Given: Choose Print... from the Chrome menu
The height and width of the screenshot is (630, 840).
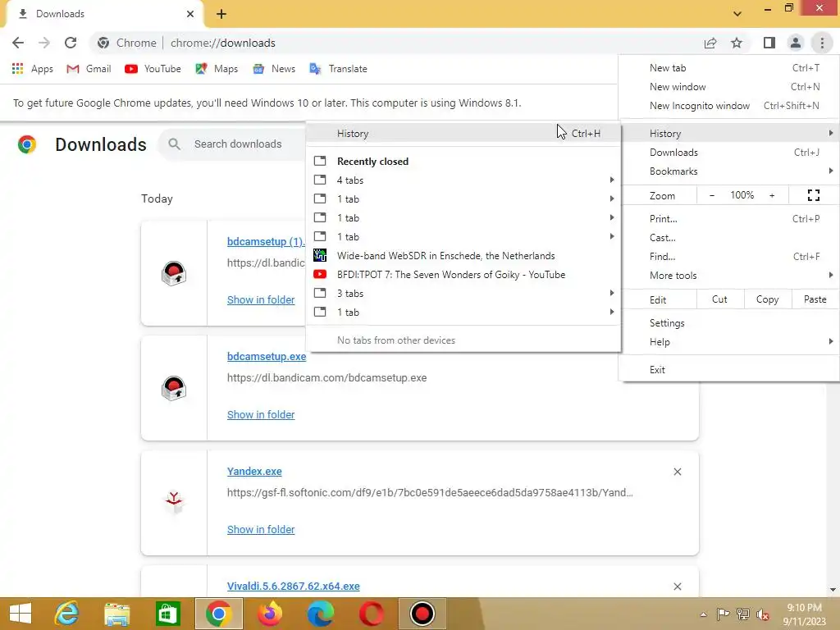Looking at the screenshot, I should 728,218.
